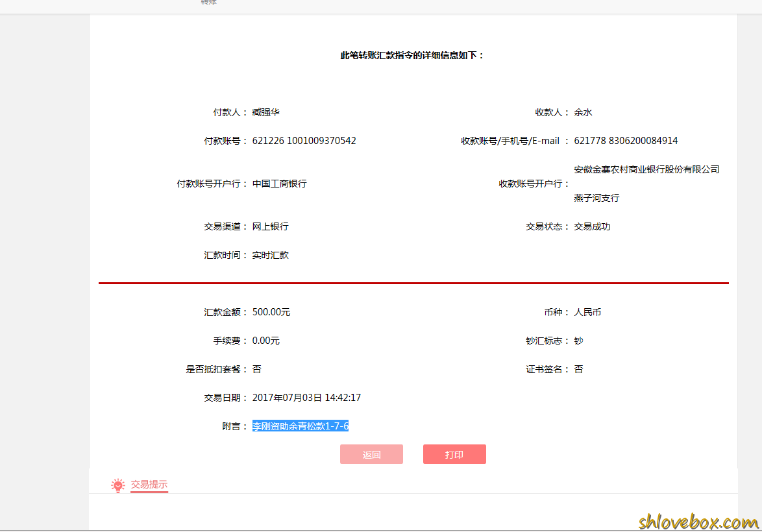Click 安徽金寨农村商业银行股份有限公司 bank name
762x532 pixels.
point(647,169)
